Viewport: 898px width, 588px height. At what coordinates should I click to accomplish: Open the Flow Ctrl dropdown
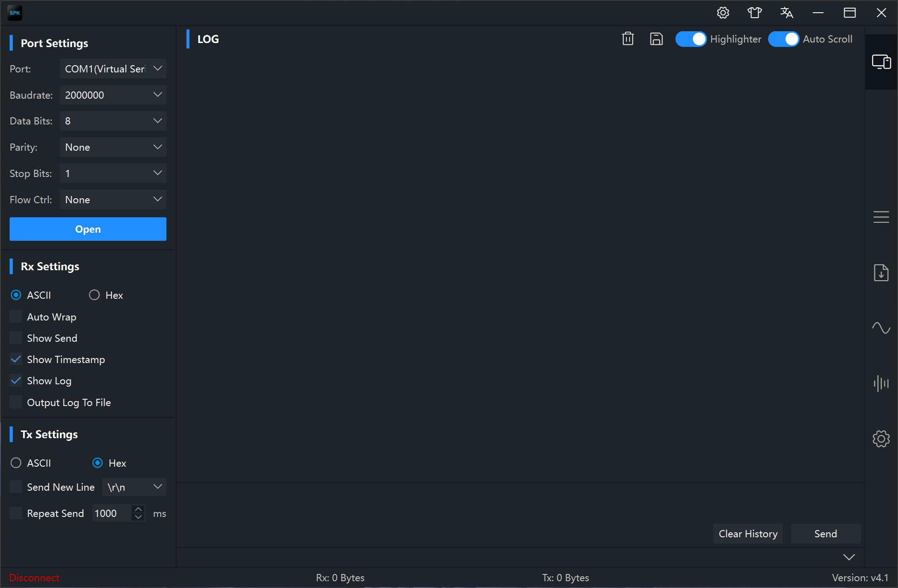(x=113, y=200)
